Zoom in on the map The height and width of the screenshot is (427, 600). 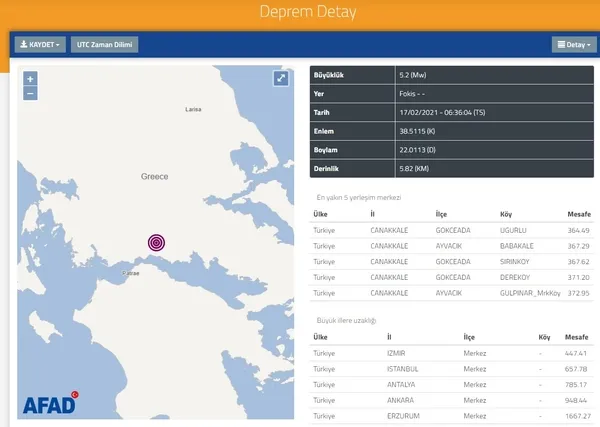[x=30, y=78]
